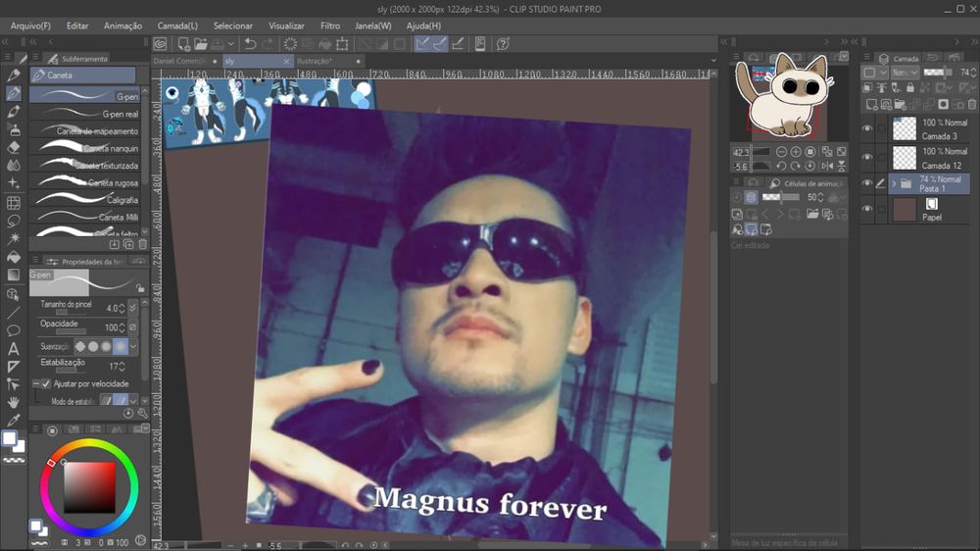Uncheck Ajustar por velocidade checkbox
The image size is (980, 551).
[44, 383]
